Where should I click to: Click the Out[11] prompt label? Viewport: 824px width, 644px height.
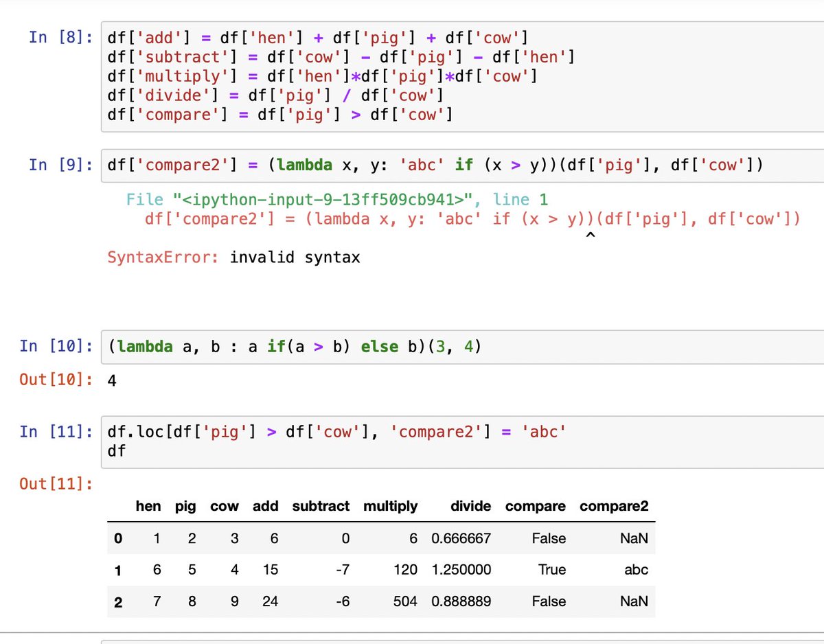tap(58, 484)
